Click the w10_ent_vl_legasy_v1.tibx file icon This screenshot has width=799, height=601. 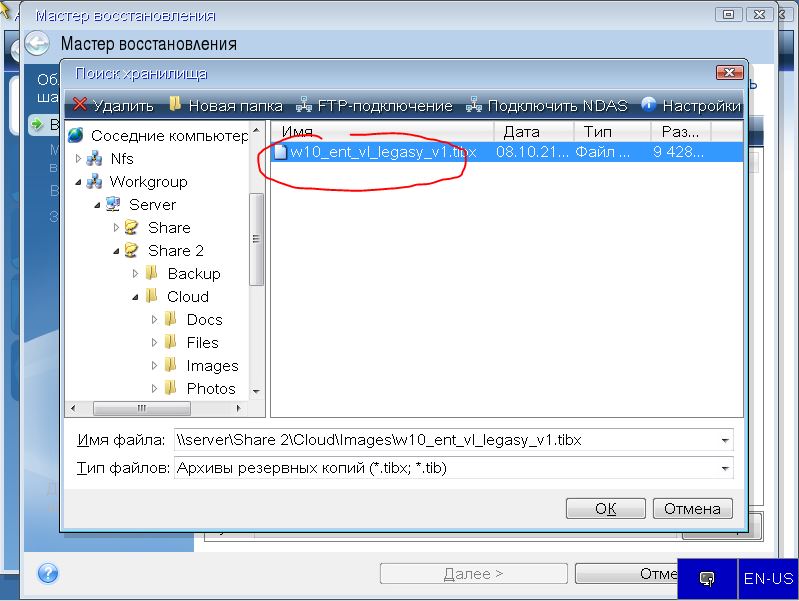[x=281, y=152]
